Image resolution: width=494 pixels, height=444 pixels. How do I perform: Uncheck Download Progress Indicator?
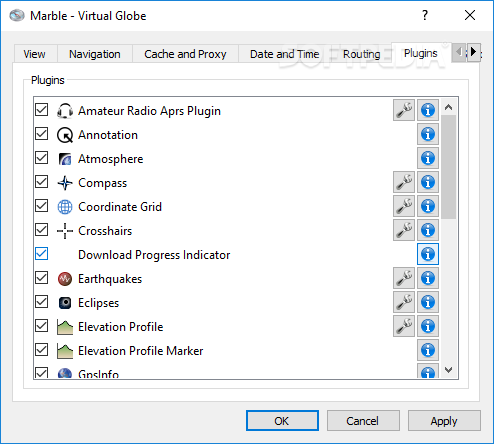click(x=42, y=254)
